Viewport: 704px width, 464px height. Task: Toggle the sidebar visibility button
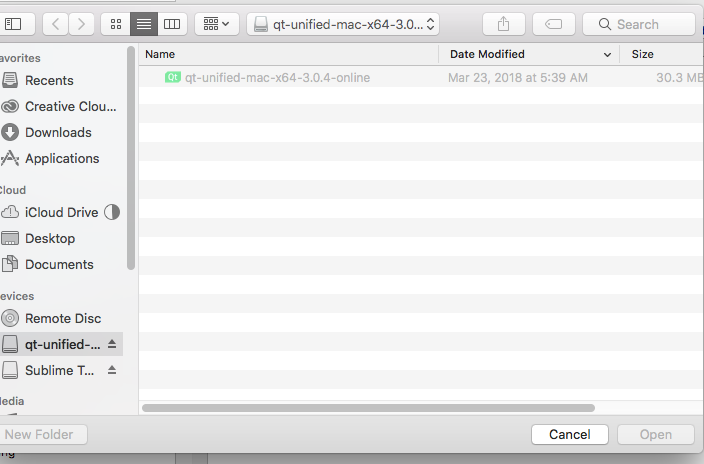[15, 24]
